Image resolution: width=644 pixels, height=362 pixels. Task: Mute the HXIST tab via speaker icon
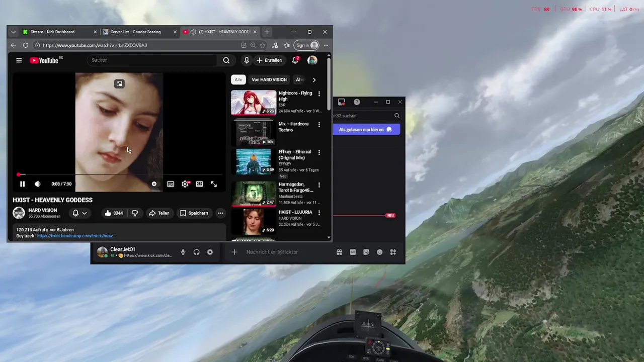(193, 32)
